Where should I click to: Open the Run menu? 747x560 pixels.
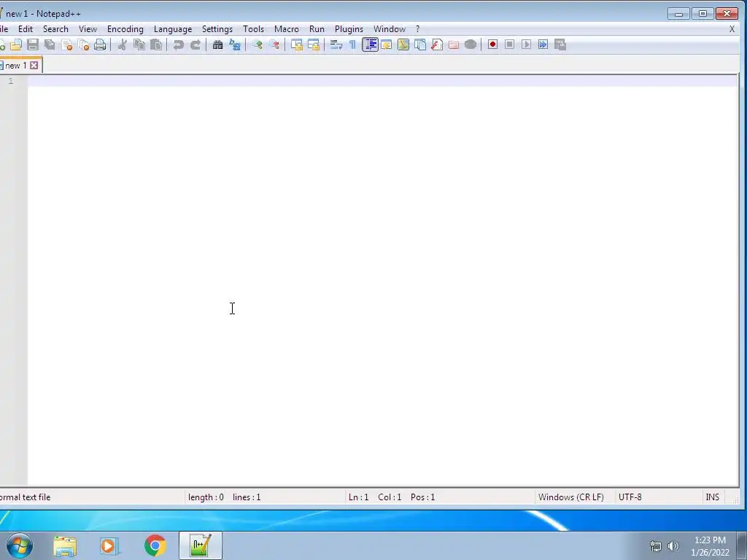coord(317,29)
